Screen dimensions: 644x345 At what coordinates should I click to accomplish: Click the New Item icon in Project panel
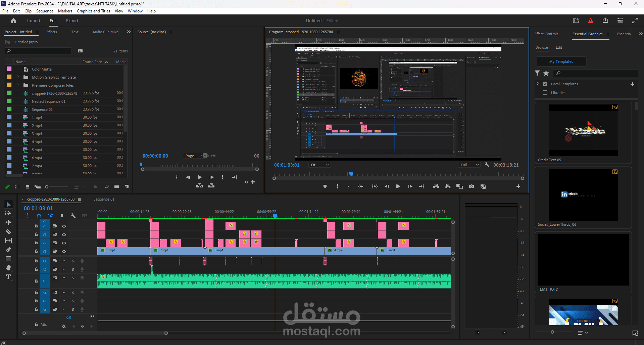(x=127, y=187)
